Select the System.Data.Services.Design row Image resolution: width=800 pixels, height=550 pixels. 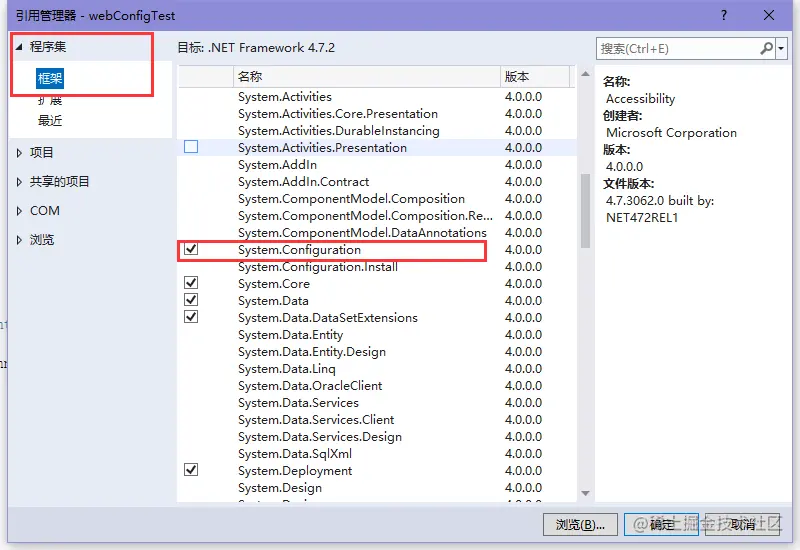tap(377, 437)
